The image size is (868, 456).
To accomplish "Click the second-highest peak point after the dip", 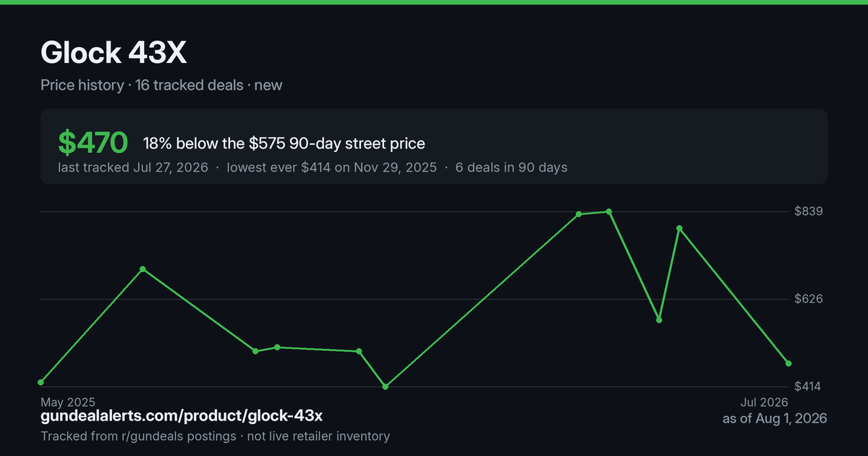I will [679, 228].
